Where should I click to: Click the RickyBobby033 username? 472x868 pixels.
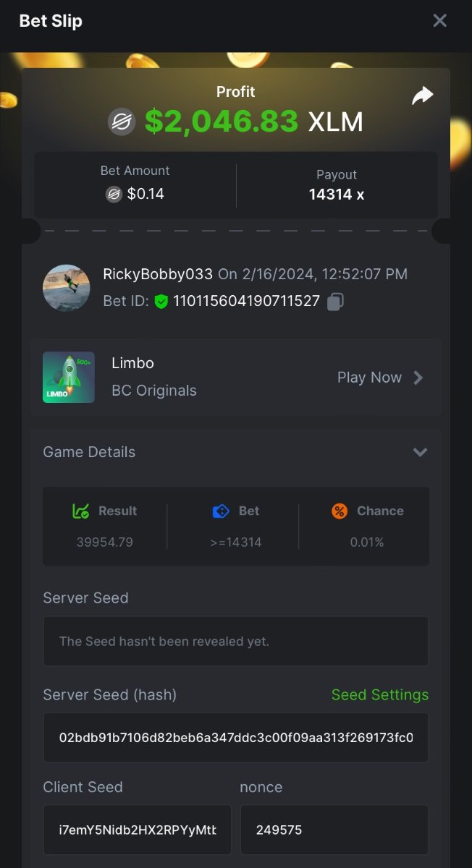158,274
